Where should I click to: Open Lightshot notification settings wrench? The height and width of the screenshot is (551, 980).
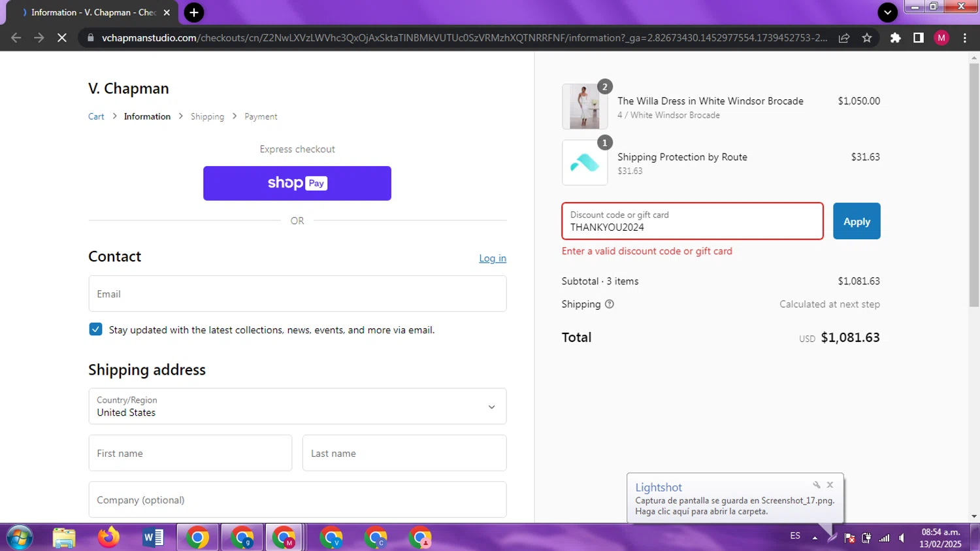pyautogui.click(x=816, y=485)
